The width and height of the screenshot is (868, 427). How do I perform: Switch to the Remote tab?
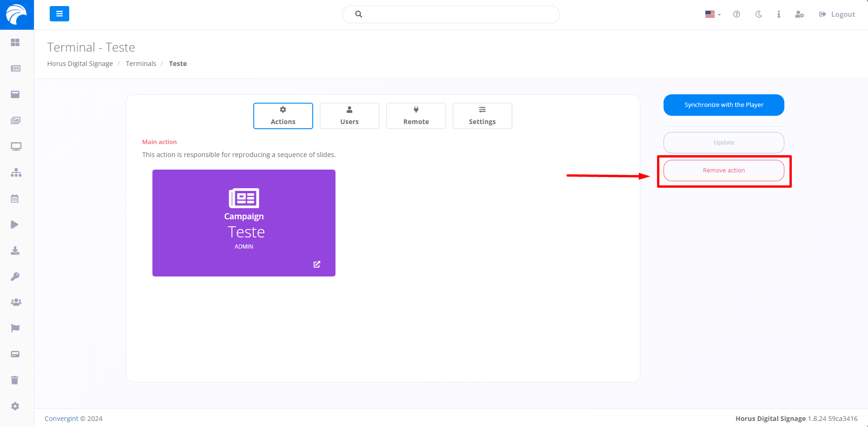[416, 116]
